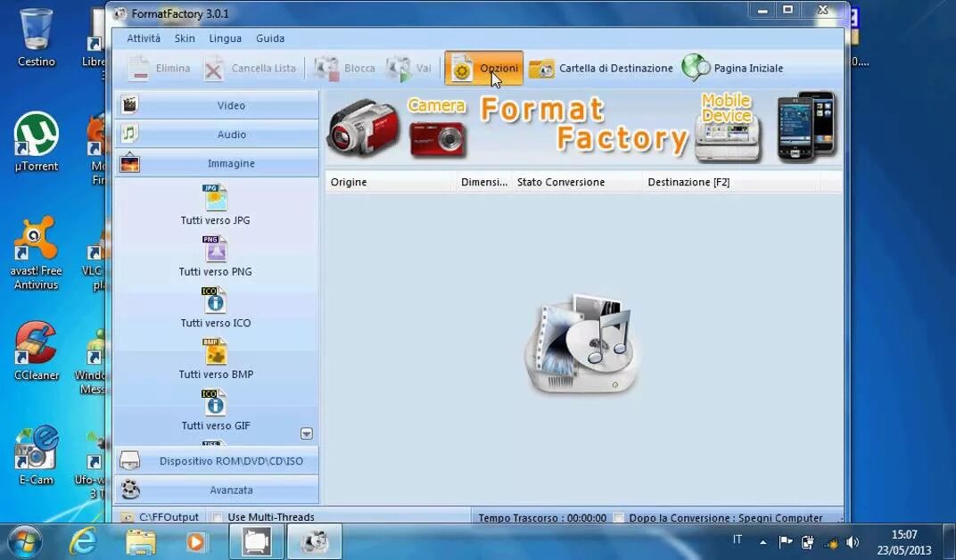This screenshot has width=956, height=560.
Task: Open Internet Explorer from taskbar
Action: [x=84, y=541]
